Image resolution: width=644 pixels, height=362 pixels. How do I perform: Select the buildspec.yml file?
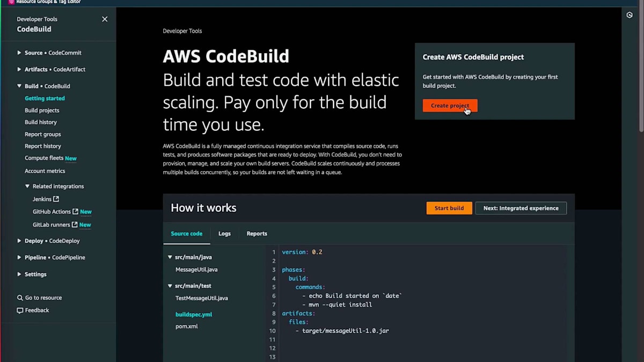tap(194, 315)
